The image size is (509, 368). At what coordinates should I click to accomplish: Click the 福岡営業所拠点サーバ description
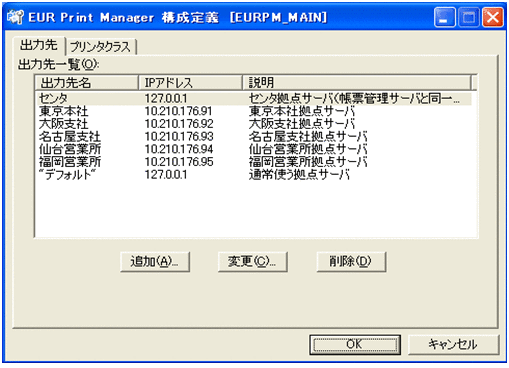point(308,162)
